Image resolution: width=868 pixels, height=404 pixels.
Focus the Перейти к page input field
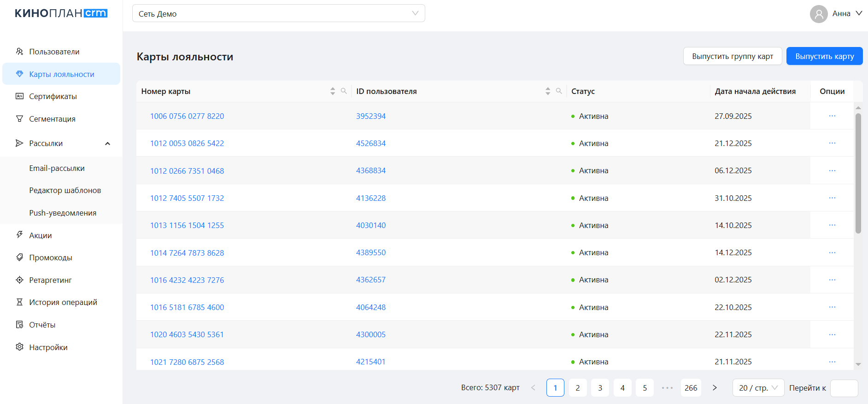pos(844,388)
